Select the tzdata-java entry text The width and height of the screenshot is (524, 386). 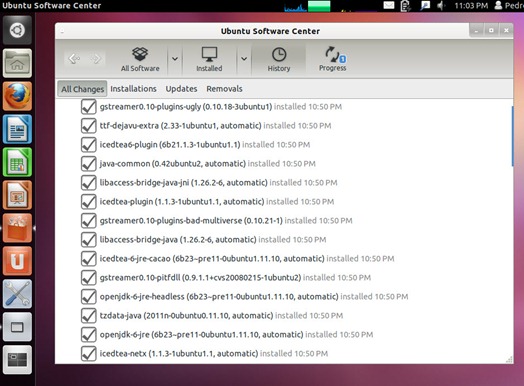click(221, 315)
